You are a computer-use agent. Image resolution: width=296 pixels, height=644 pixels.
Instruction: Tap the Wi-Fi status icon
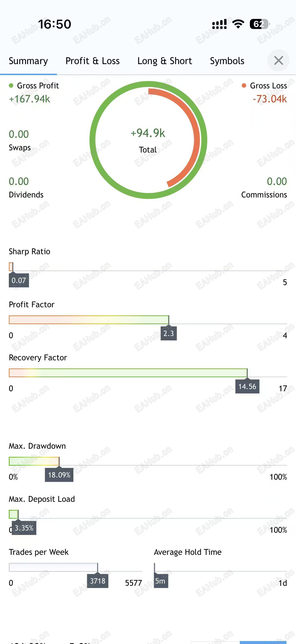click(x=238, y=24)
